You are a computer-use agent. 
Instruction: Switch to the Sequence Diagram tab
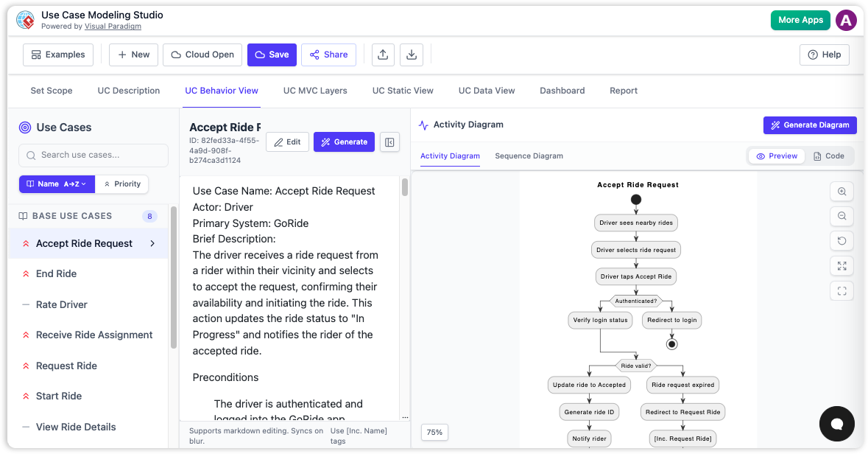click(x=527, y=156)
